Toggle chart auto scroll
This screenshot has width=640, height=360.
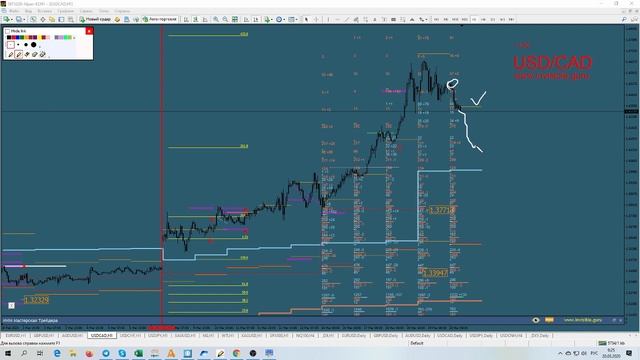[247, 19]
